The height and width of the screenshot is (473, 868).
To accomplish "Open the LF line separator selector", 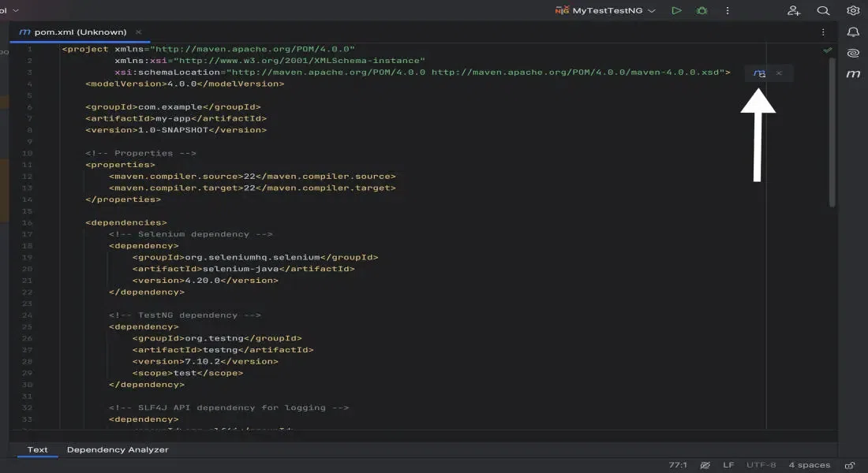I will pos(728,465).
